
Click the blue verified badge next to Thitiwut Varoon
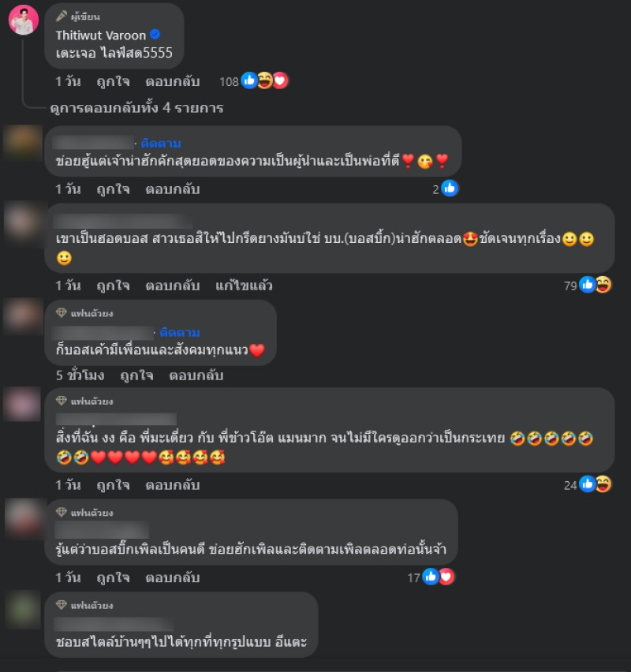(x=155, y=34)
